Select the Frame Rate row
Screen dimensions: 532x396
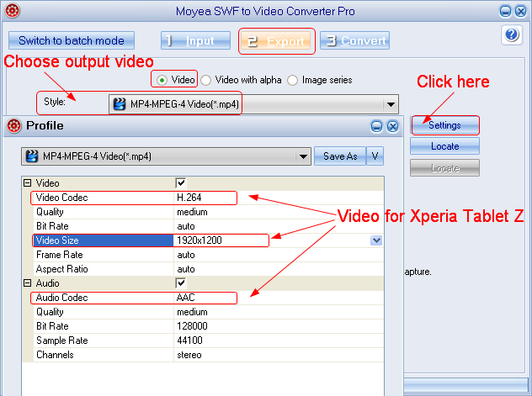click(x=209, y=255)
